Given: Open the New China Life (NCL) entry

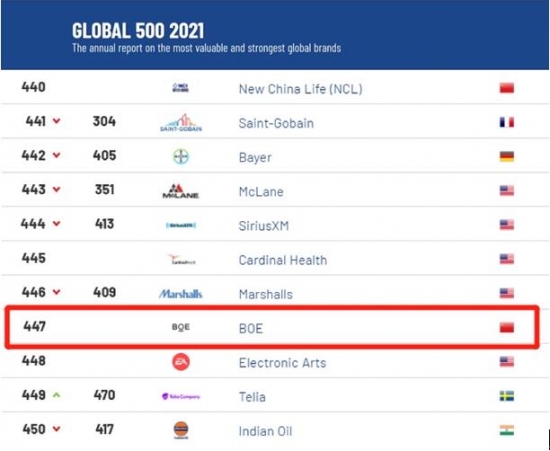Looking at the screenshot, I should [300, 89].
